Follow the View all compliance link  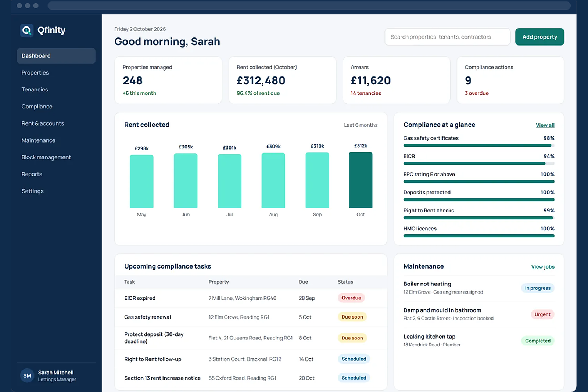pyautogui.click(x=545, y=125)
